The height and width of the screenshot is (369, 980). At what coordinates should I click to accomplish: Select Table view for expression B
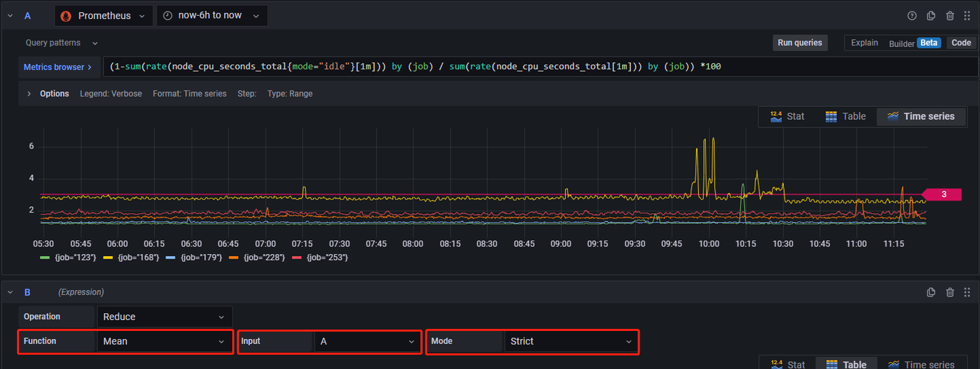845,364
